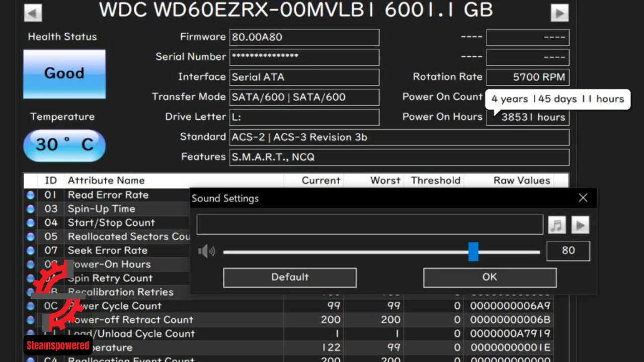644x362 pixels.
Task: Click raw value 0000000006A9
Action: pyautogui.click(x=510, y=306)
